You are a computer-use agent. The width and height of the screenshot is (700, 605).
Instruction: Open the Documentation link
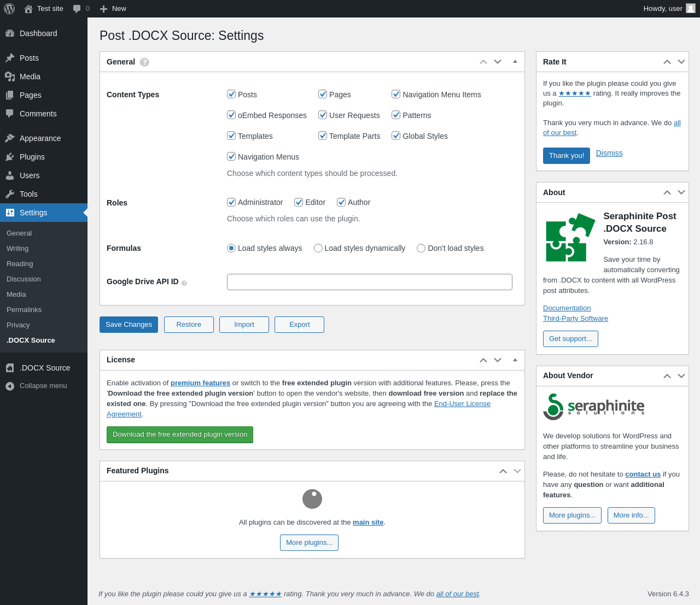(x=567, y=308)
